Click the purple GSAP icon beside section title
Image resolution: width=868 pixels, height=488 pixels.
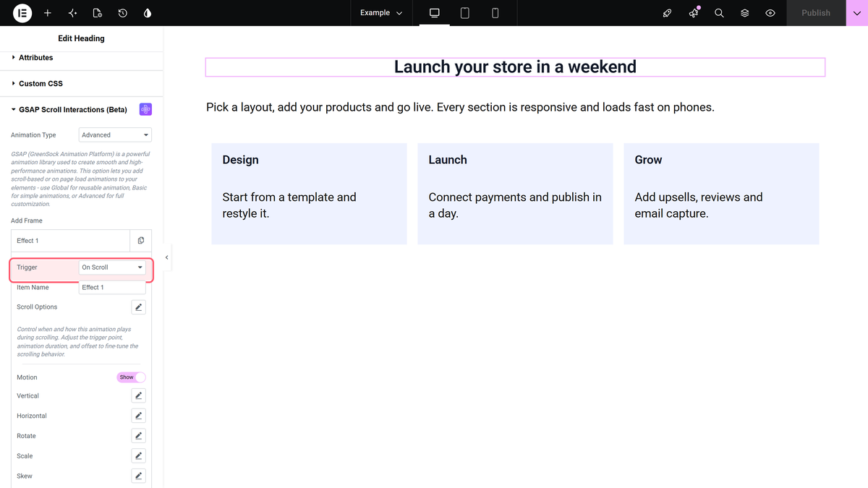(x=145, y=109)
